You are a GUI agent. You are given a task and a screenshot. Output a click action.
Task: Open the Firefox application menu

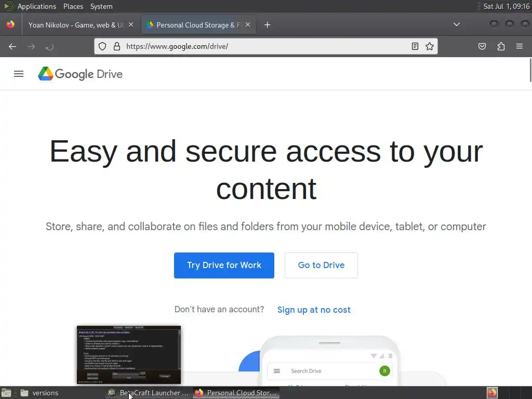[x=520, y=46]
